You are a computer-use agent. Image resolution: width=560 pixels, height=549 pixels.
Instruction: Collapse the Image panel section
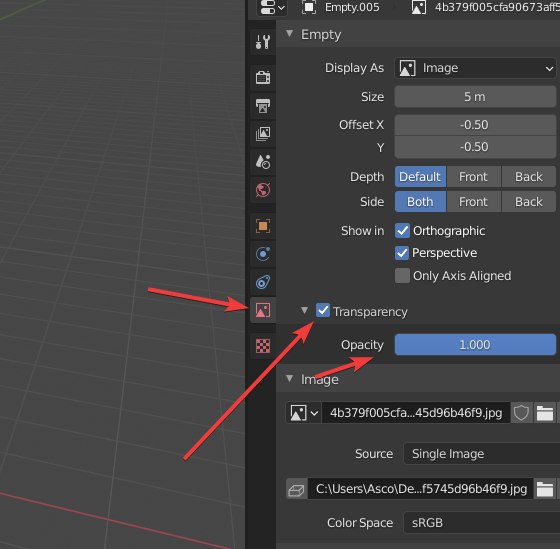tap(290, 379)
